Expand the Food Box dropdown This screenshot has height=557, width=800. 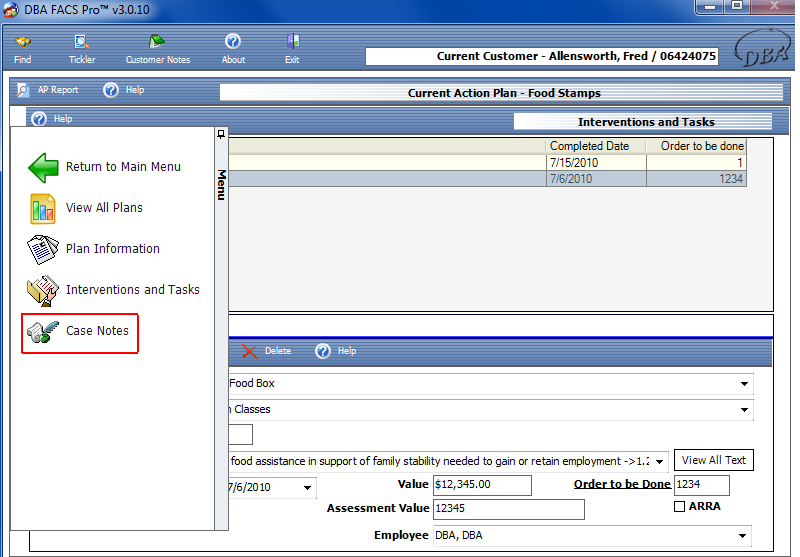point(744,384)
